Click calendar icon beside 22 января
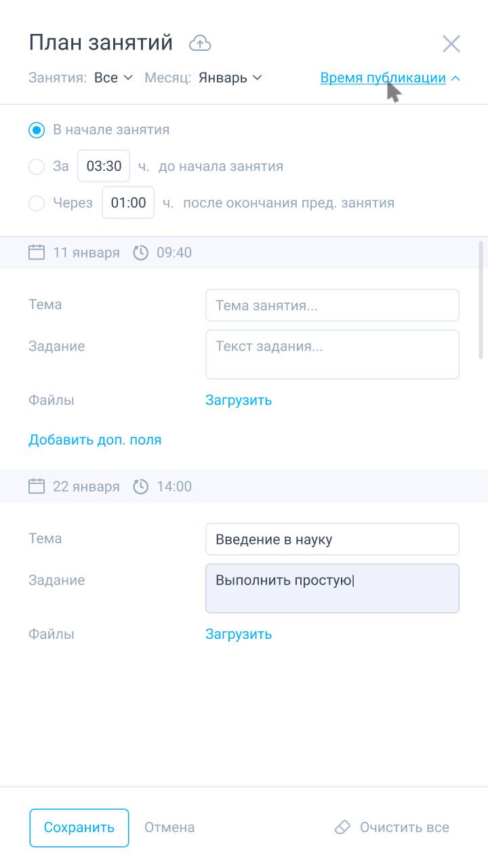 [x=37, y=487]
